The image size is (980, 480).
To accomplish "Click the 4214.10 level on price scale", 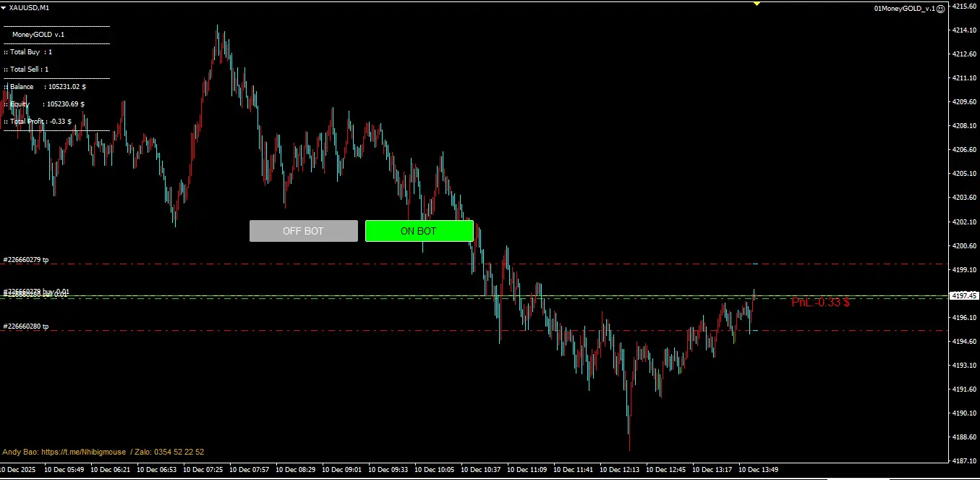I will (963, 30).
